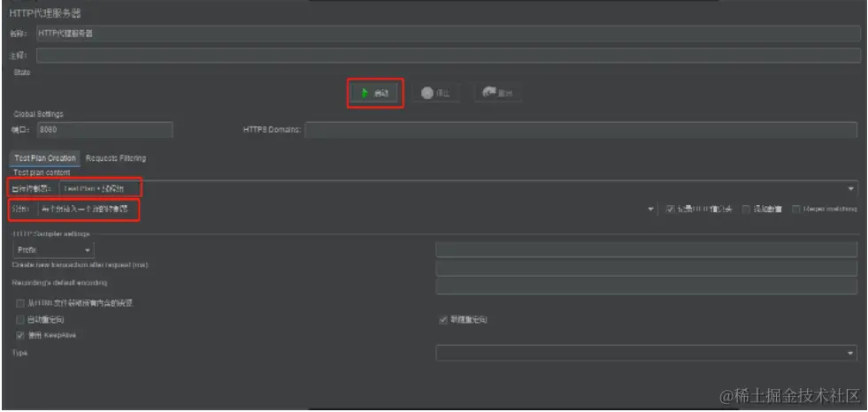Click the Recording's default encoding field
Screen dimensions: 868x412
coord(646,286)
